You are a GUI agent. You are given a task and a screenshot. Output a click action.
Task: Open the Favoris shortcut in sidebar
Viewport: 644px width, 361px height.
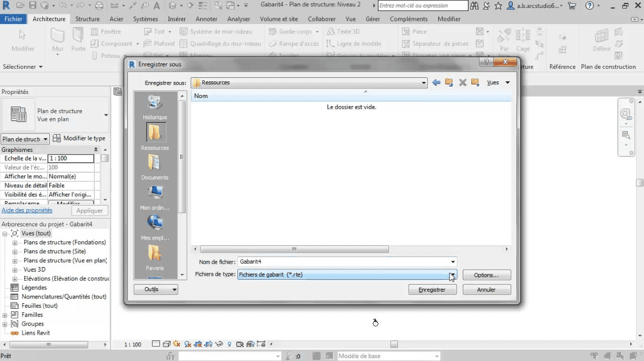[155, 257]
